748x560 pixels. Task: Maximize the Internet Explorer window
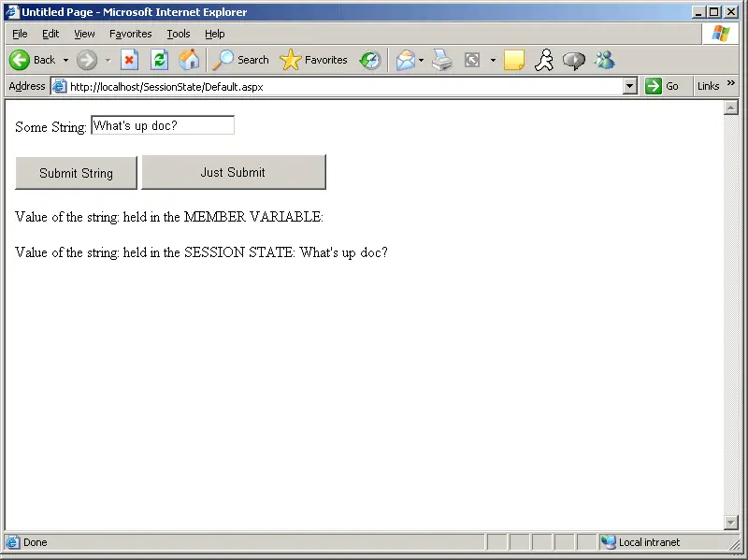pos(714,12)
